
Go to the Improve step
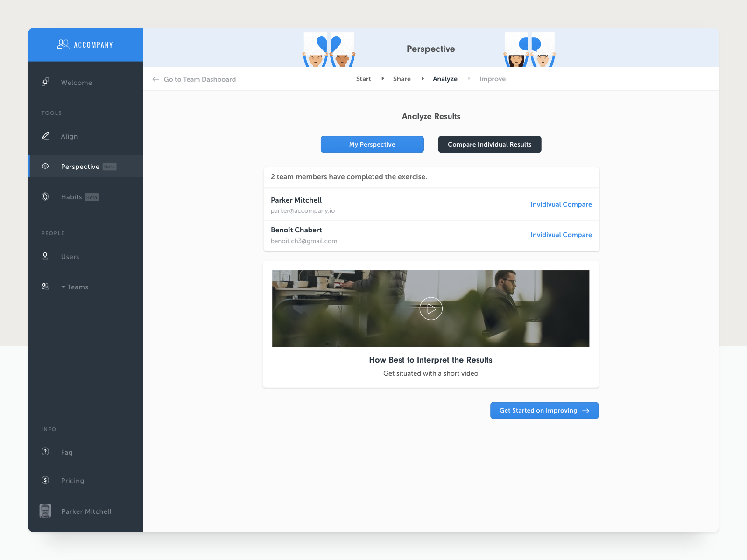493,79
